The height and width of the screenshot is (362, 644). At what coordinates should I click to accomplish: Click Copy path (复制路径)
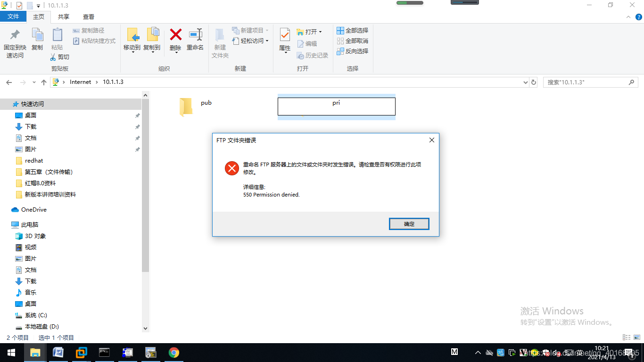coord(89,31)
